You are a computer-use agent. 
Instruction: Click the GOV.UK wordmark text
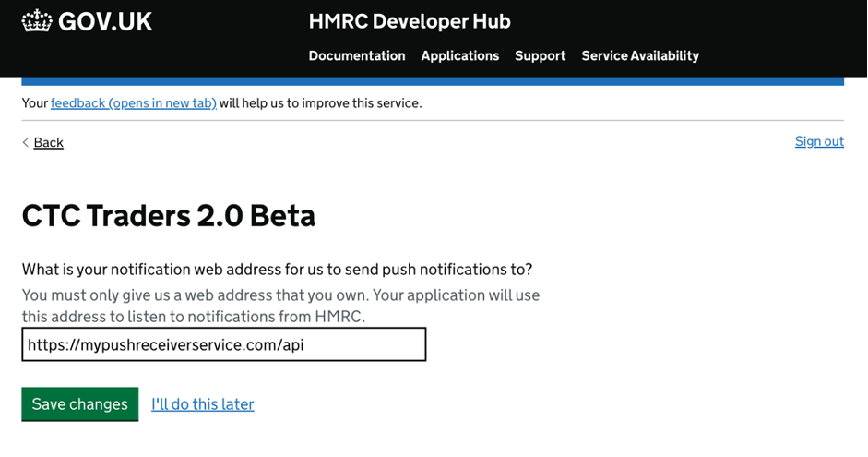coord(105,21)
